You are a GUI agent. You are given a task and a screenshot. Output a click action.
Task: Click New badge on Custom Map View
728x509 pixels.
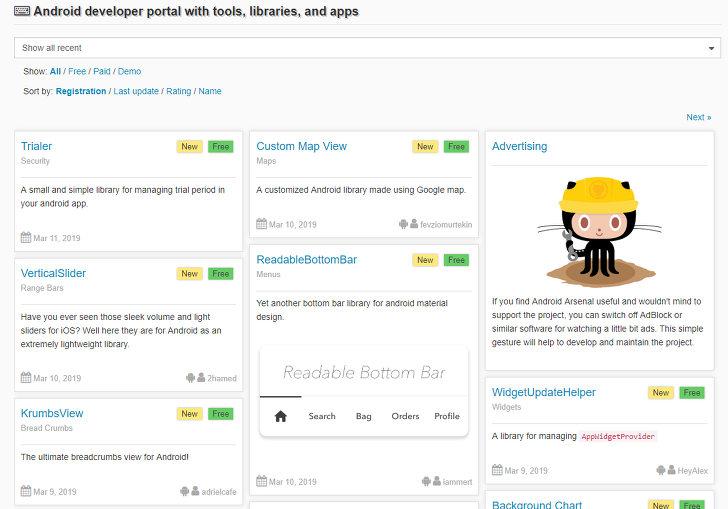(x=425, y=147)
